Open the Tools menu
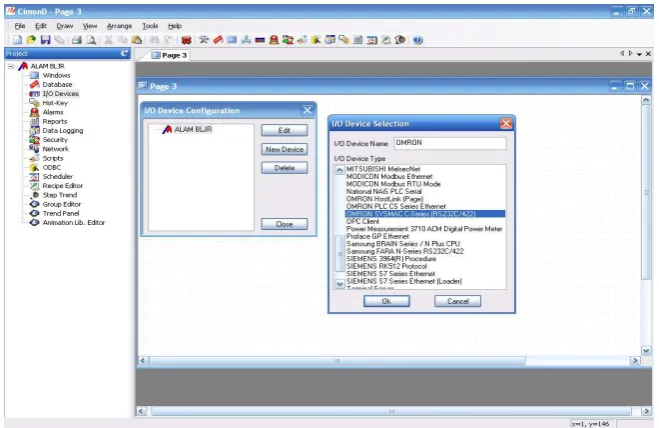 click(x=150, y=26)
